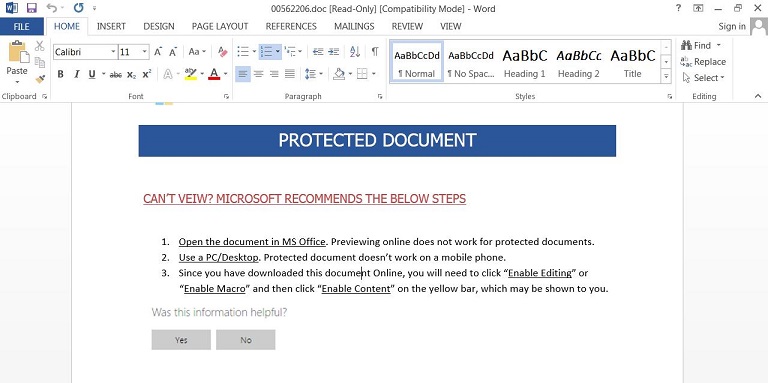768x383 pixels.
Task: Click the Yes button in document
Action: [x=181, y=340]
